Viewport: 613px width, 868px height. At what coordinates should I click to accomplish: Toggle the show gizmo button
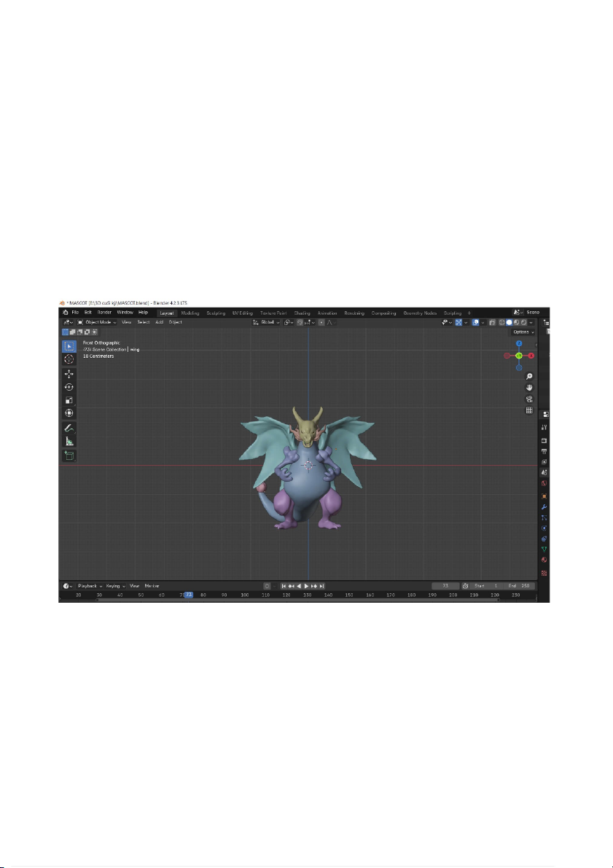[458, 323]
